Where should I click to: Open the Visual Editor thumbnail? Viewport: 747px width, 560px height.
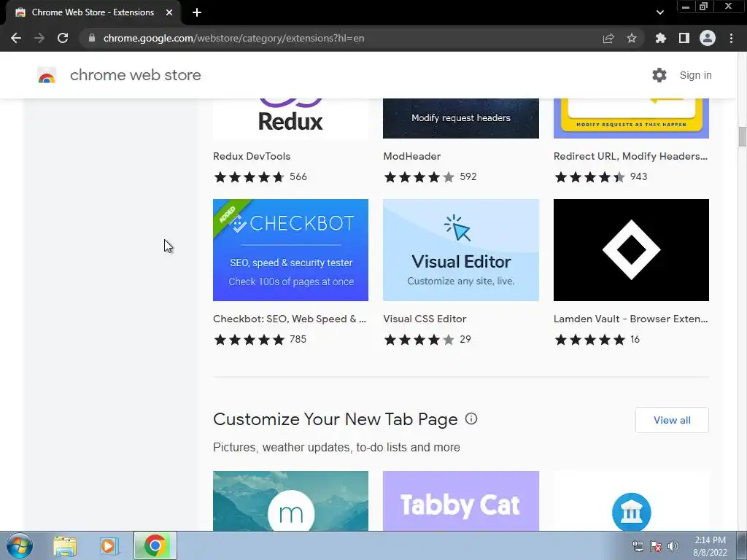coord(461,250)
